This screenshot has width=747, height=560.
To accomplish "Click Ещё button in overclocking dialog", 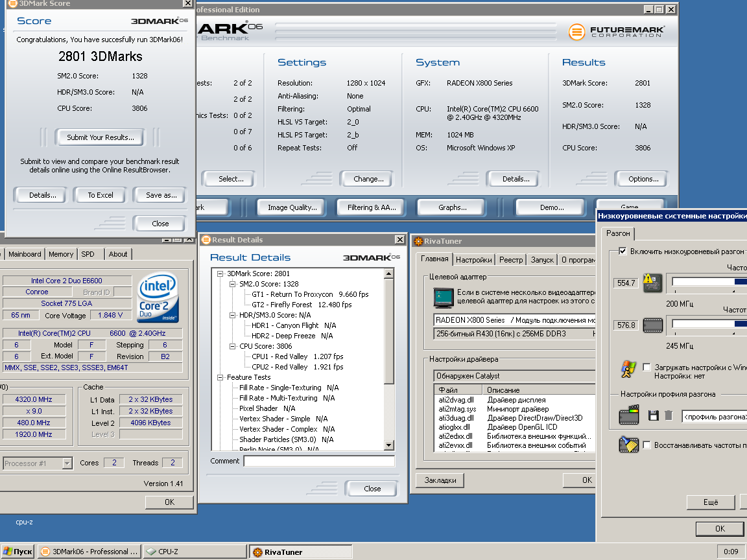I will pyautogui.click(x=710, y=502).
